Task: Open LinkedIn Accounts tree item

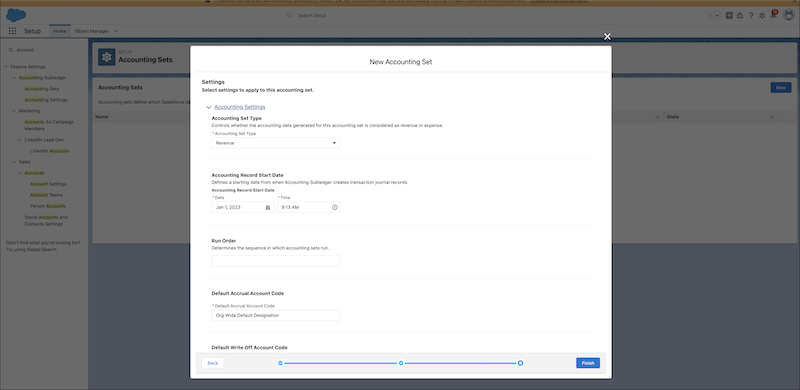Action: [49, 151]
